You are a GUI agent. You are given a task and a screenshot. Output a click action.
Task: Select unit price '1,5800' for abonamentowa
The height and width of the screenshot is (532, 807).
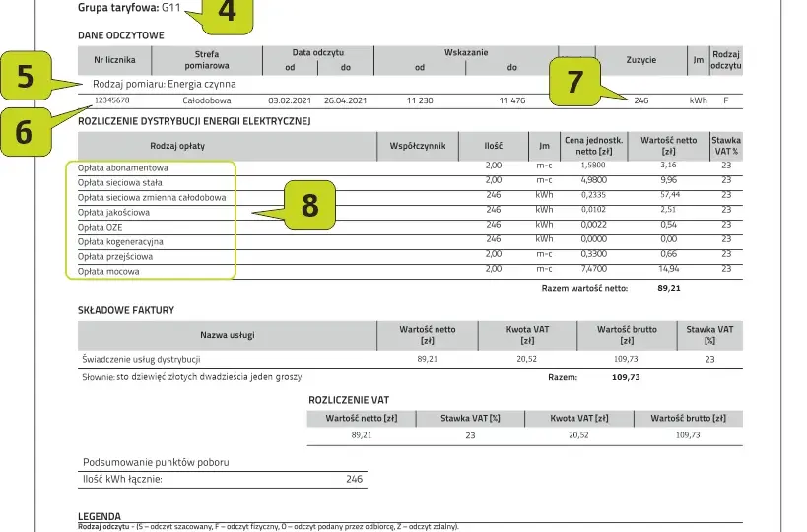(x=593, y=166)
